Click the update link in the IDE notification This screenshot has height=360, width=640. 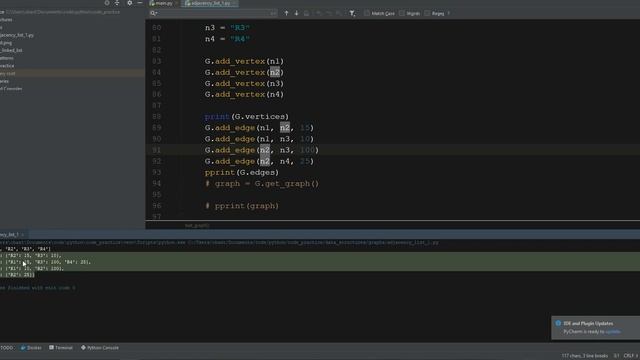[x=613, y=332]
